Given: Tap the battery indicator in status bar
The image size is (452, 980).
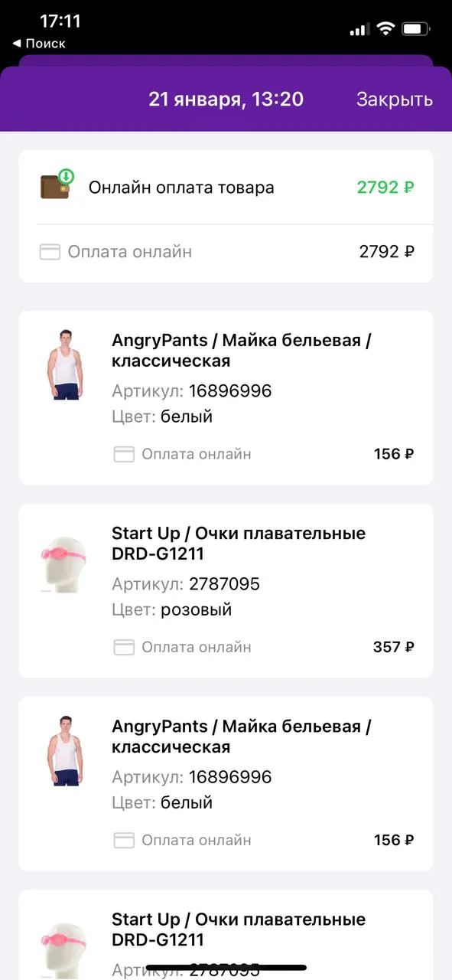Looking at the screenshot, I should (417, 29).
